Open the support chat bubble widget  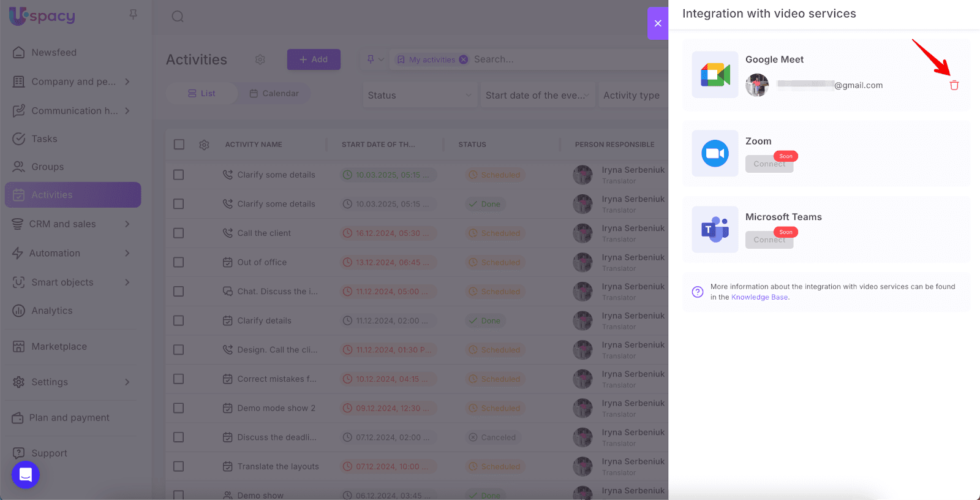(x=26, y=474)
